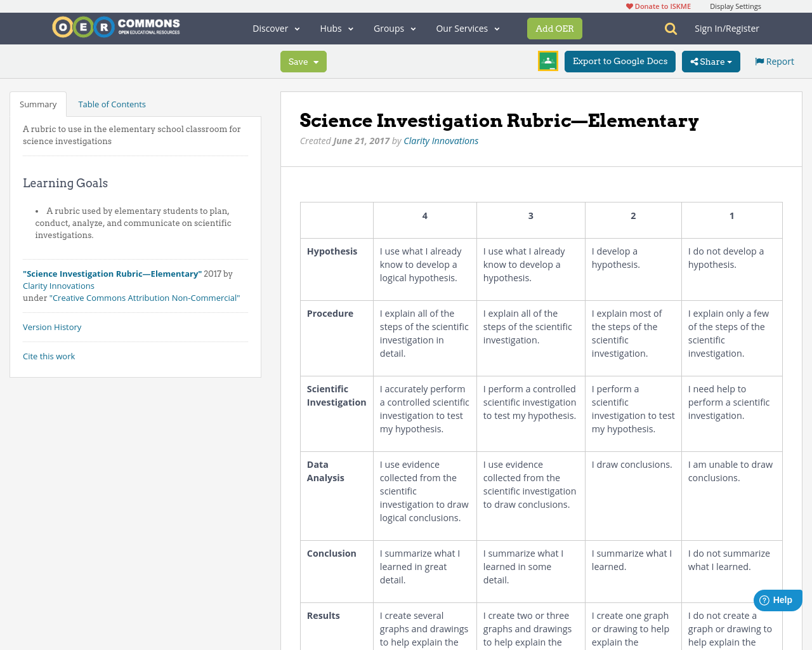Expand the Save dropdown caret
Viewport: 812px width, 650px height.
[x=316, y=61]
